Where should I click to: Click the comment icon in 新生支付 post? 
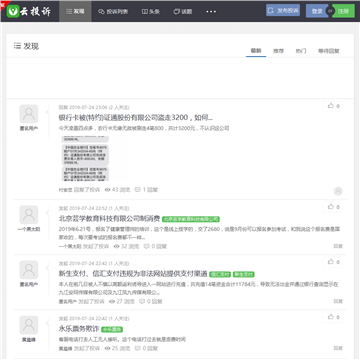pyautogui.click(x=142, y=301)
